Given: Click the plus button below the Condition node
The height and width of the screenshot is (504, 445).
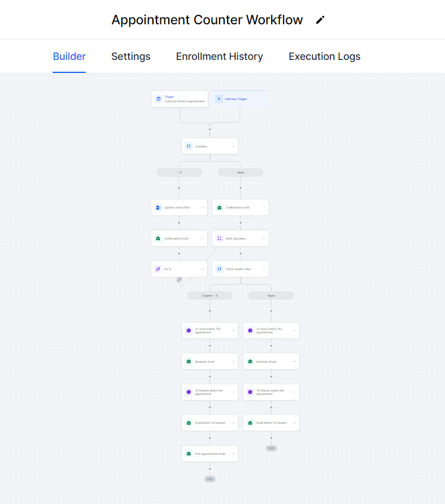Looking at the screenshot, I should point(179,188).
